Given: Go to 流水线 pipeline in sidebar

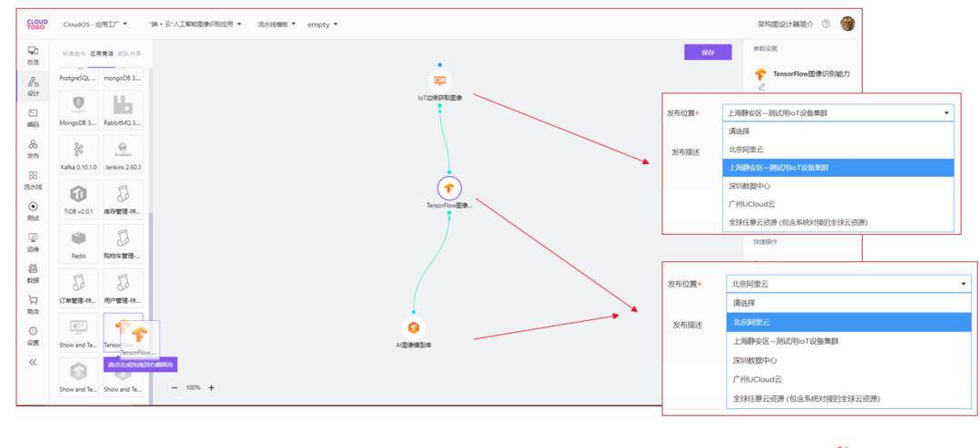Looking at the screenshot, I should pos(34,179).
